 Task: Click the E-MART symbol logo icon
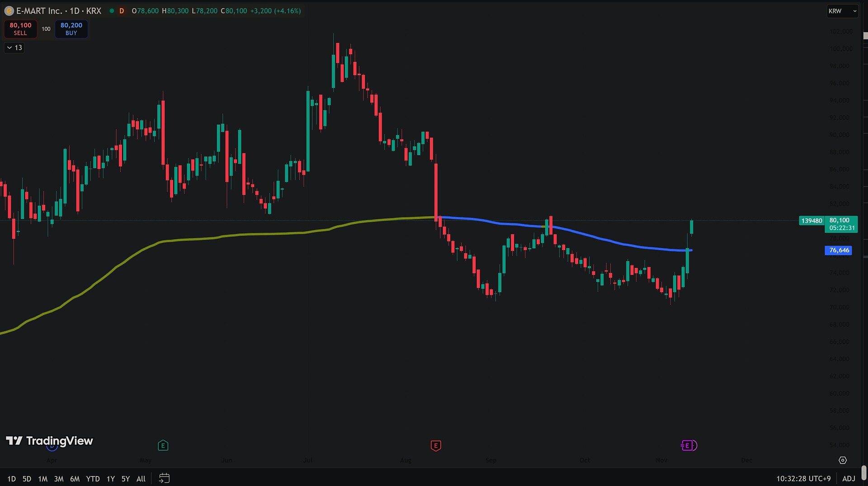tap(9, 11)
